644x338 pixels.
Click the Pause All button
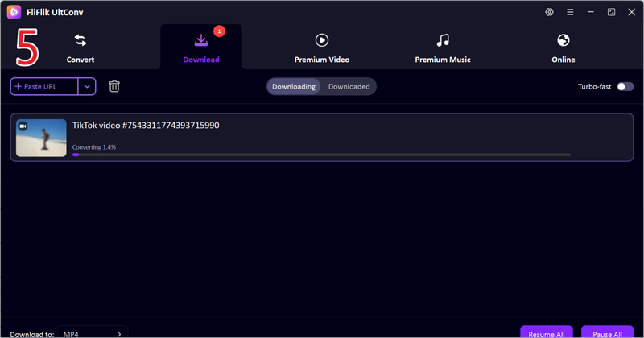point(608,332)
